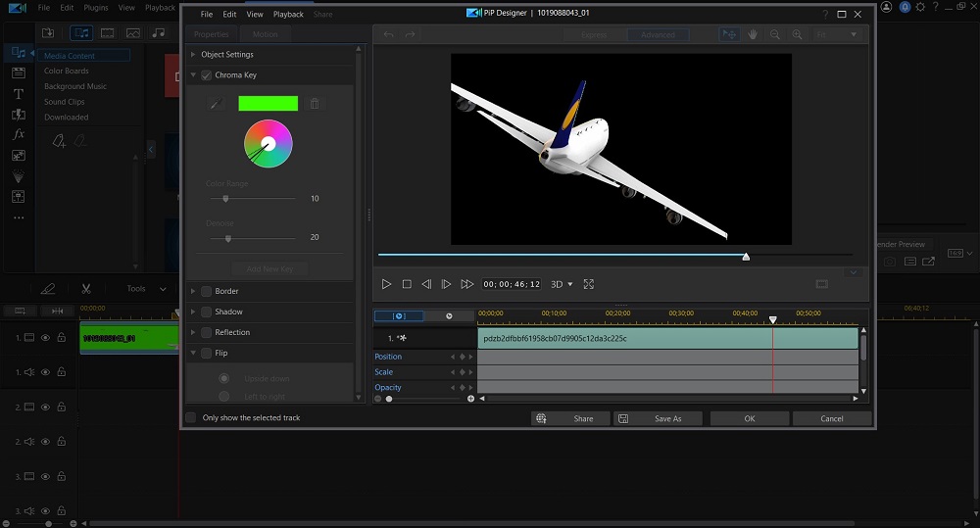Image resolution: width=980 pixels, height=528 pixels.
Task: Enable the Border checkbox
Action: pos(206,291)
